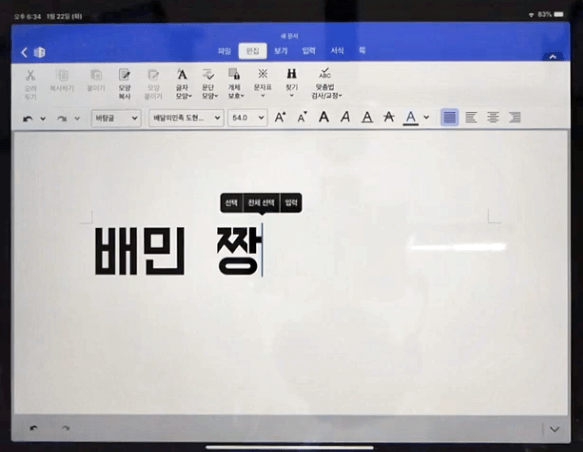Open the Hancom app logo icon
Image resolution: width=583 pixels, height=452 pixels.
(x=39, y=52)
